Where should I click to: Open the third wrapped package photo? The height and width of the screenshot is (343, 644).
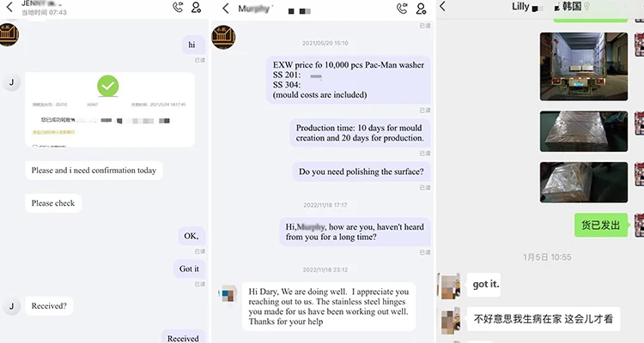click(x=584, y=182)
